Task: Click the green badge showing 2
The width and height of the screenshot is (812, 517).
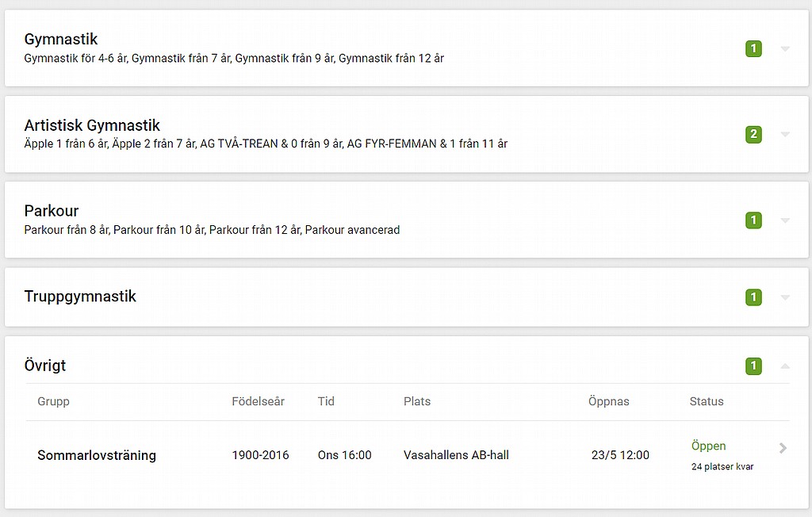Action: pyautogui.click(x=753, y=135)
